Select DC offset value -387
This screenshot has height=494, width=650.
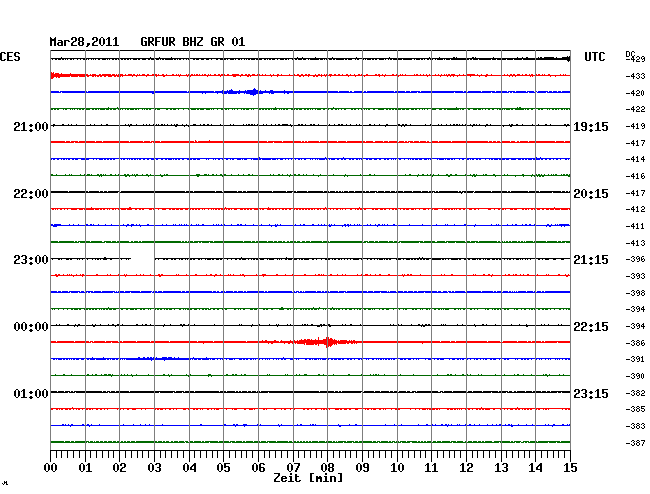point(635,443)
